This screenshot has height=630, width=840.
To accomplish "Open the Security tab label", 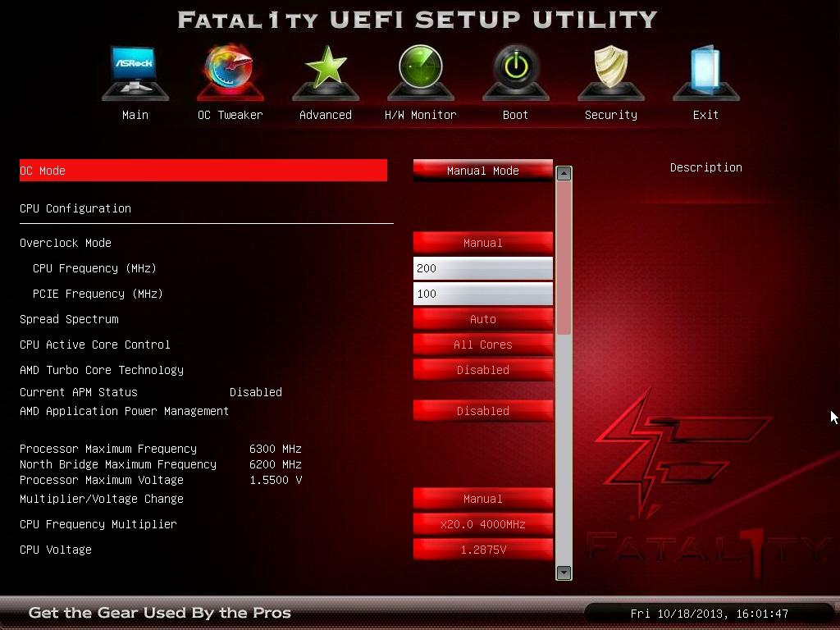I will coord(610,115).
